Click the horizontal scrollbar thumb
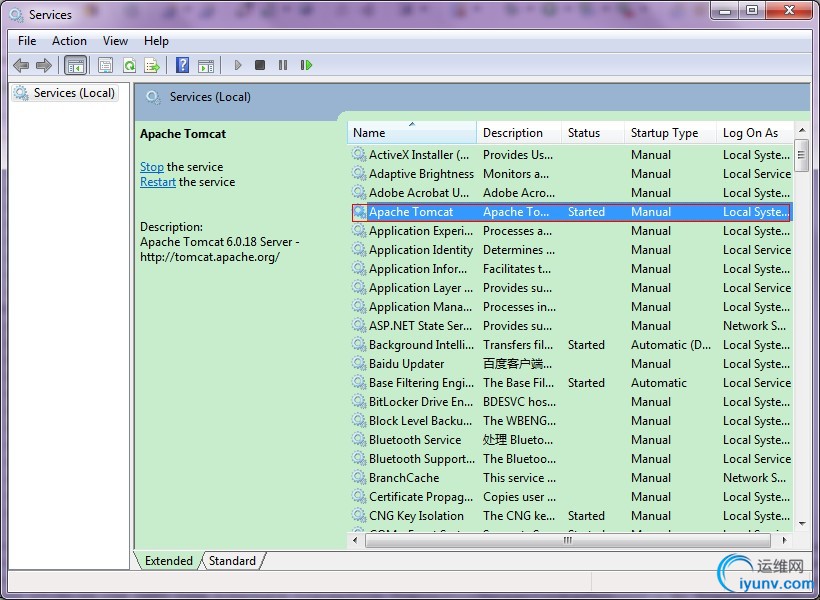The width and height of the screenshot is (820, 600). (x=567, y=540)
